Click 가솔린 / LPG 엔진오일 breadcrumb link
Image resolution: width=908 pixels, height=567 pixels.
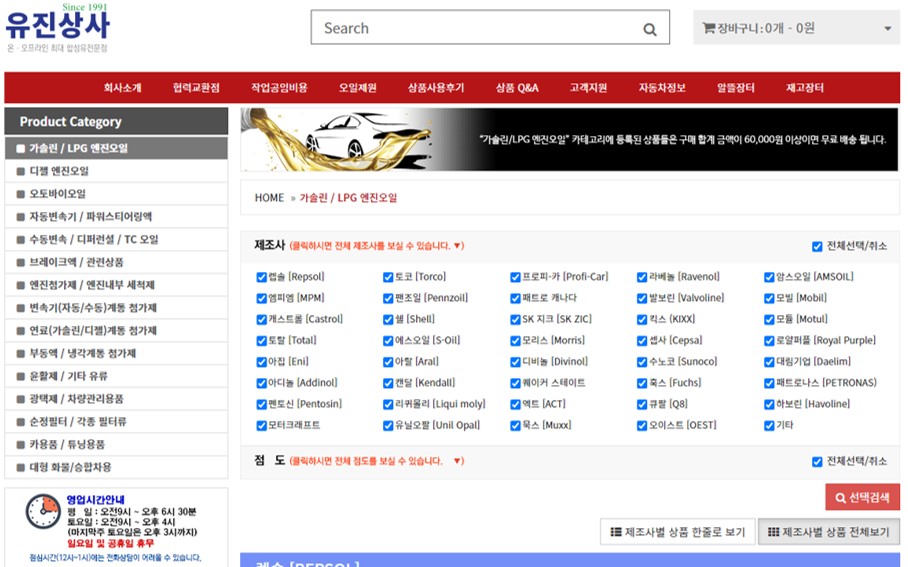click(x=348, y=198)
